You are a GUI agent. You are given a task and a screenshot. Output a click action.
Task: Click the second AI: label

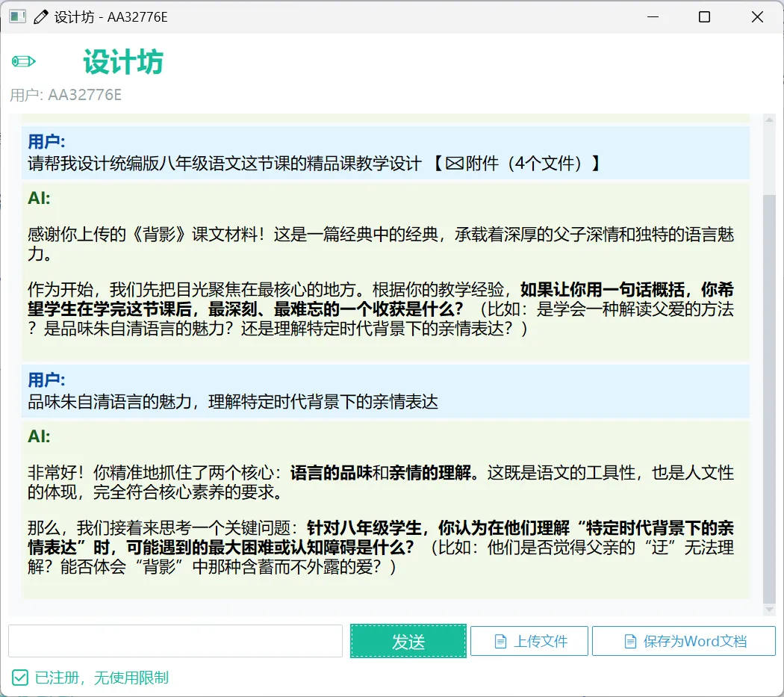39,436
